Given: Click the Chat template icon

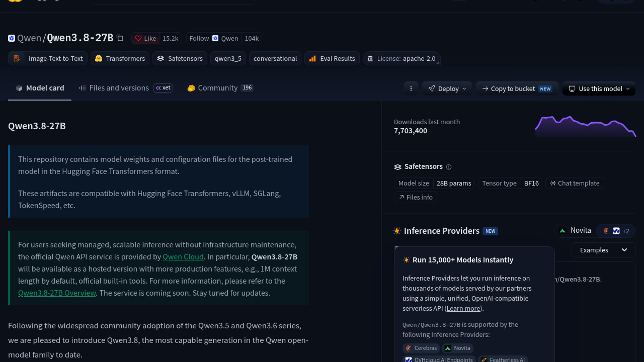Looking at the screenshot, I should [x=553, y=183].
